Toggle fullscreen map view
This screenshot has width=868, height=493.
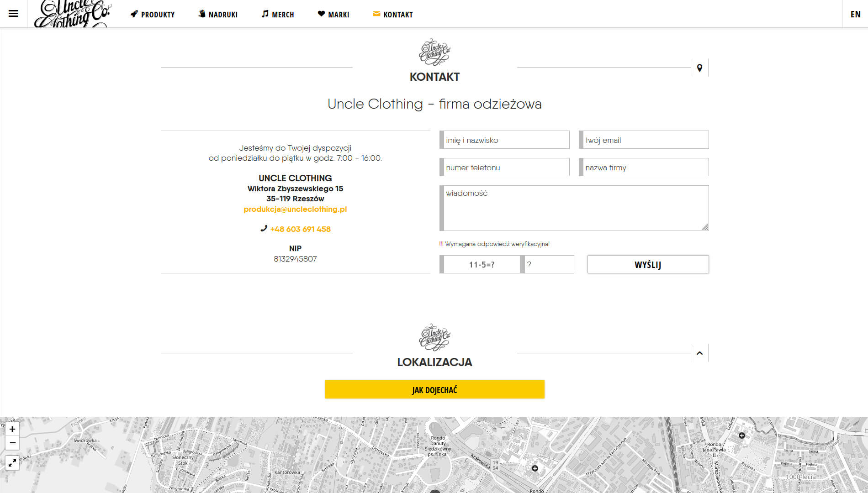tap(12, 463)
